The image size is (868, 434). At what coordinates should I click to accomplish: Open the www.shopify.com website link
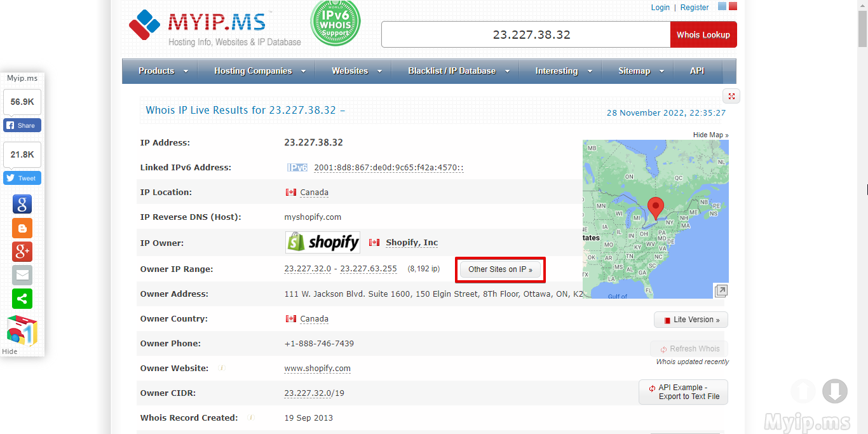click(317, 369)
